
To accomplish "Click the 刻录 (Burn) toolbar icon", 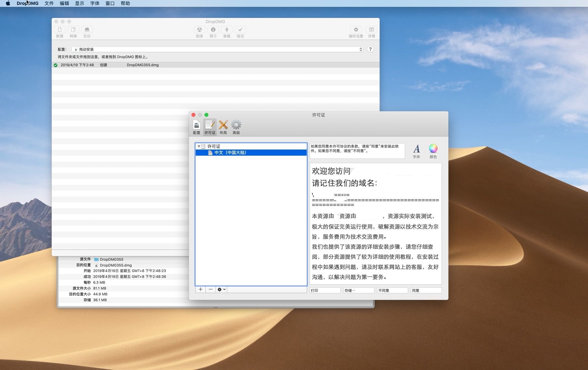I will pos(199,30).
